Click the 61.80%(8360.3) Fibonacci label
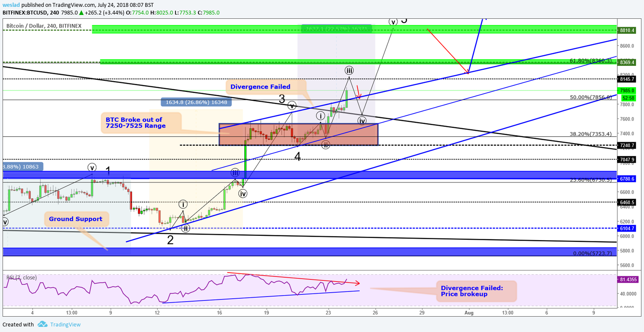The height and width of the screenshot is (332, 644). point(591,61)
